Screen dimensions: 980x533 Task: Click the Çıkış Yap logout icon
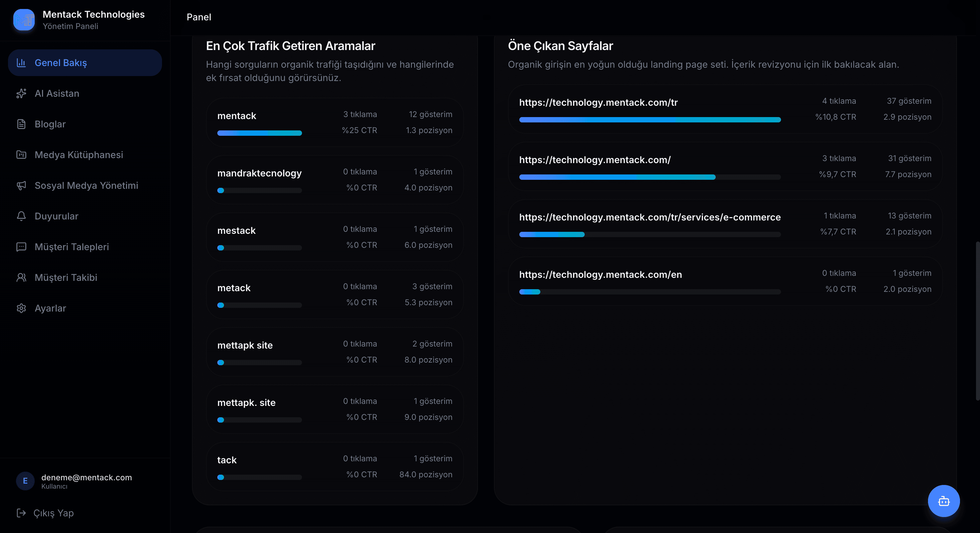point(21,513)
